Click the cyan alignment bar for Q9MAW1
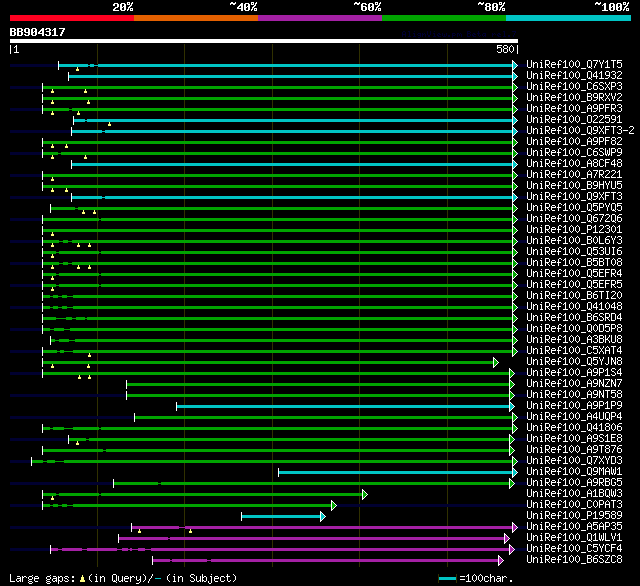The image size is (640, 586). tap(396, 473)
